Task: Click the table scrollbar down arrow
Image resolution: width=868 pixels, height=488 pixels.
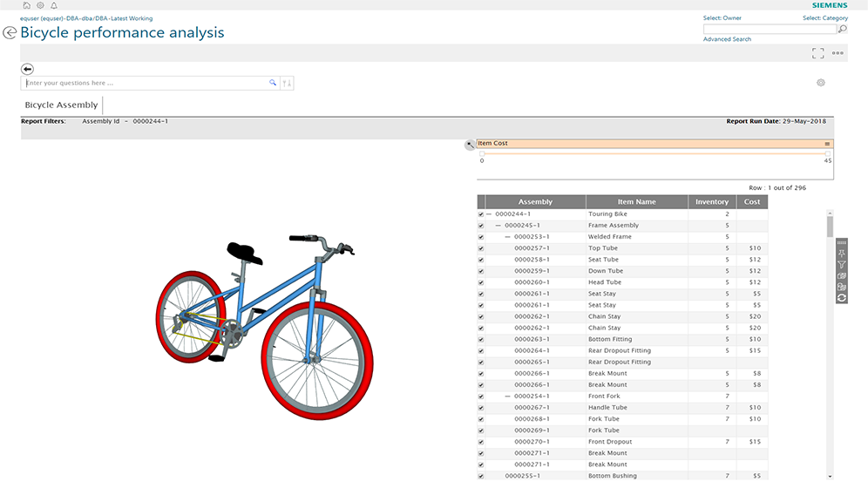Action: 830,477
